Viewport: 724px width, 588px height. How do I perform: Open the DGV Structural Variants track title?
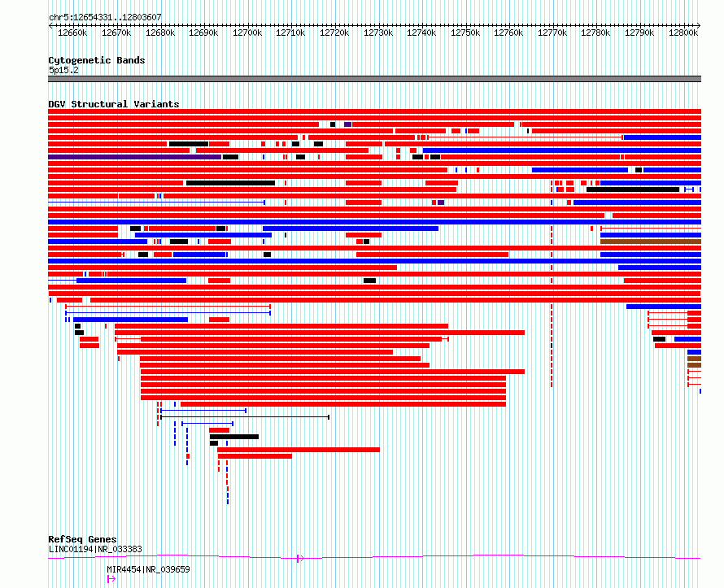pos(114,104)
